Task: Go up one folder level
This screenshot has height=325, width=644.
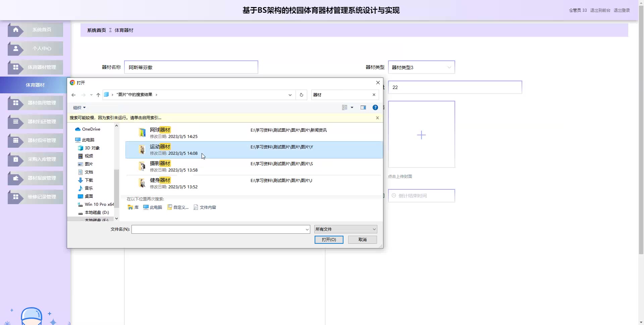Action: coord(98,95)
